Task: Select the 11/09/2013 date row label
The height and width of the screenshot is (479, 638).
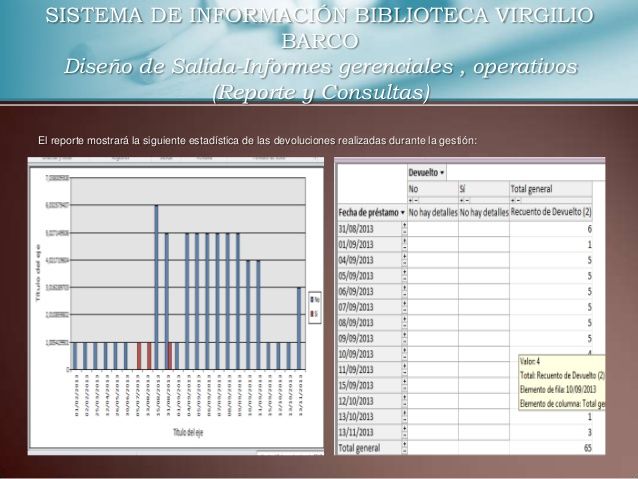Action: tap(356, 370)
